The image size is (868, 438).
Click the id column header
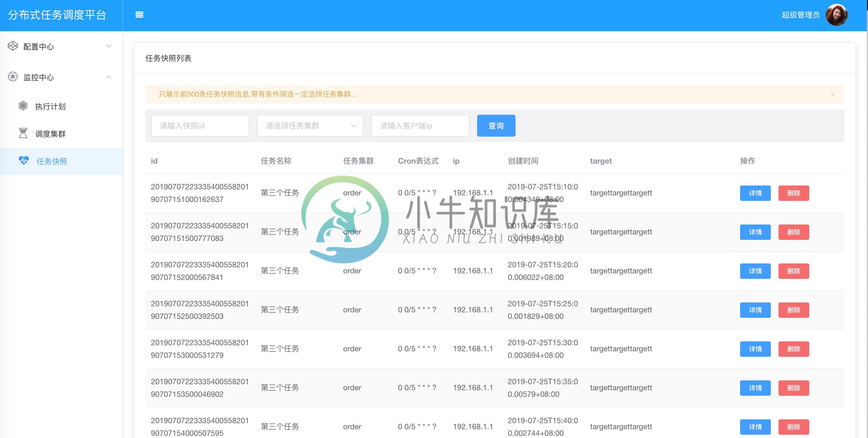pyautogui.click(x=154, y=161)
